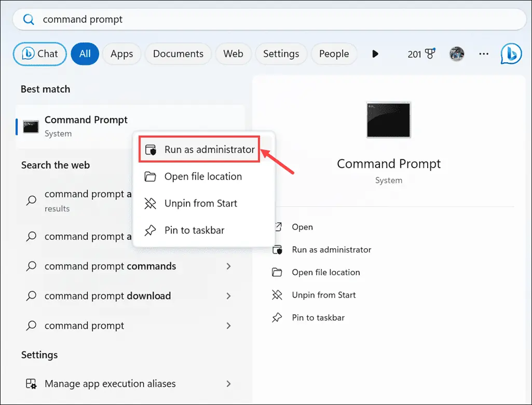Click the folder icon in details pane
The height and width of the screenshot is (405, 532).
(x=277, y=272)
